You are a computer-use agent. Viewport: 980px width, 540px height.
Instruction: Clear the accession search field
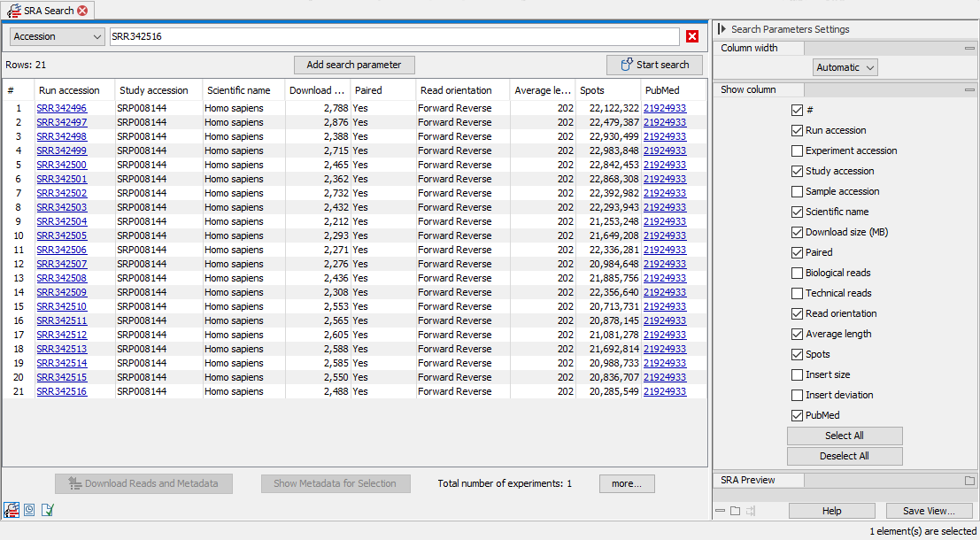click(691, 36)
